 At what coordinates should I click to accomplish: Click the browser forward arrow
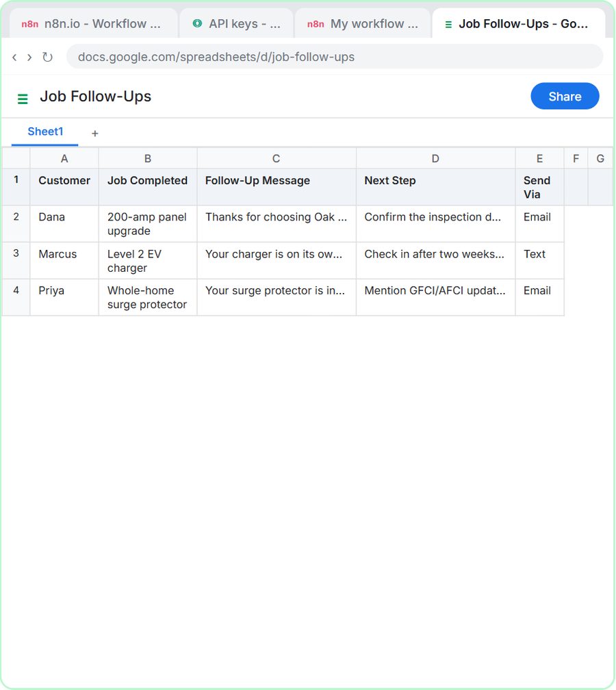29,57
